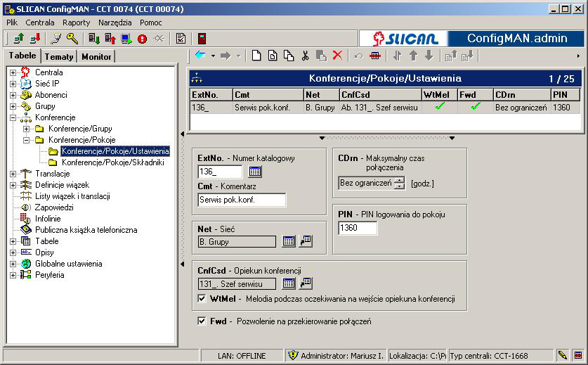This screenshot has height=365, width=588.
Task: Open the Net table picker icon
Action: (x=288, y=241)
